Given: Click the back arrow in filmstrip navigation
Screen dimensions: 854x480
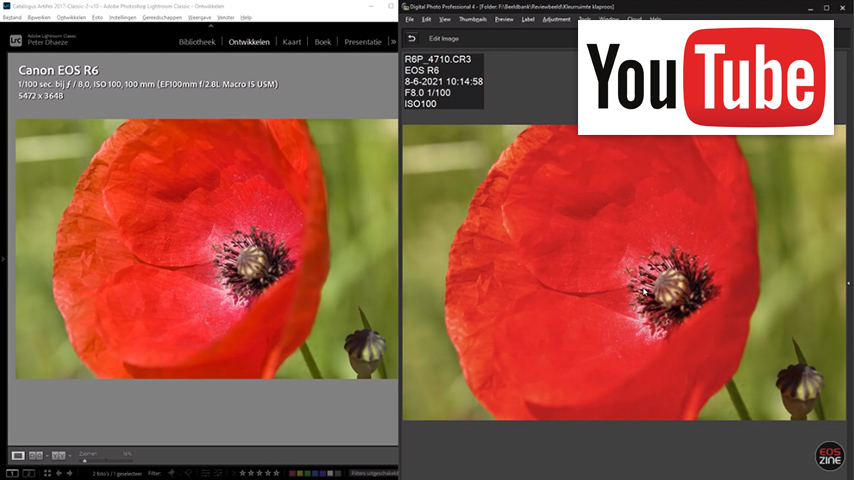Looking at the screenshot, I should (x=58, y=473).
